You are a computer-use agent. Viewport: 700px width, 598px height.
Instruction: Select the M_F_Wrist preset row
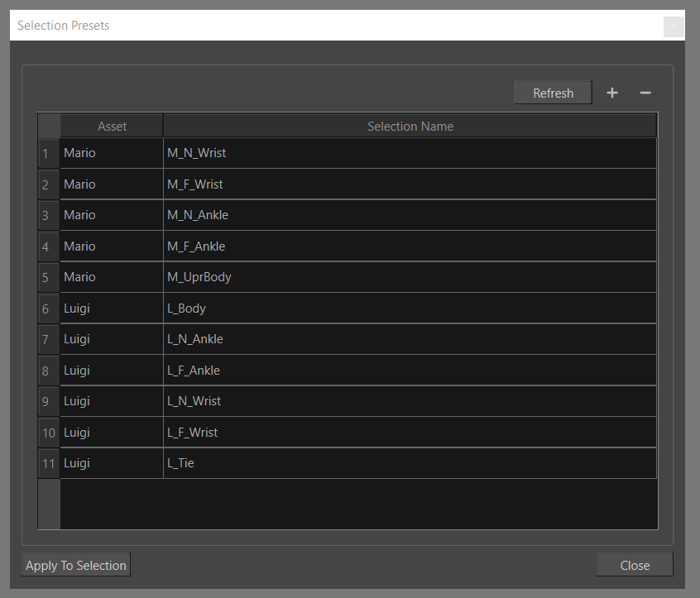coord(331,184)
